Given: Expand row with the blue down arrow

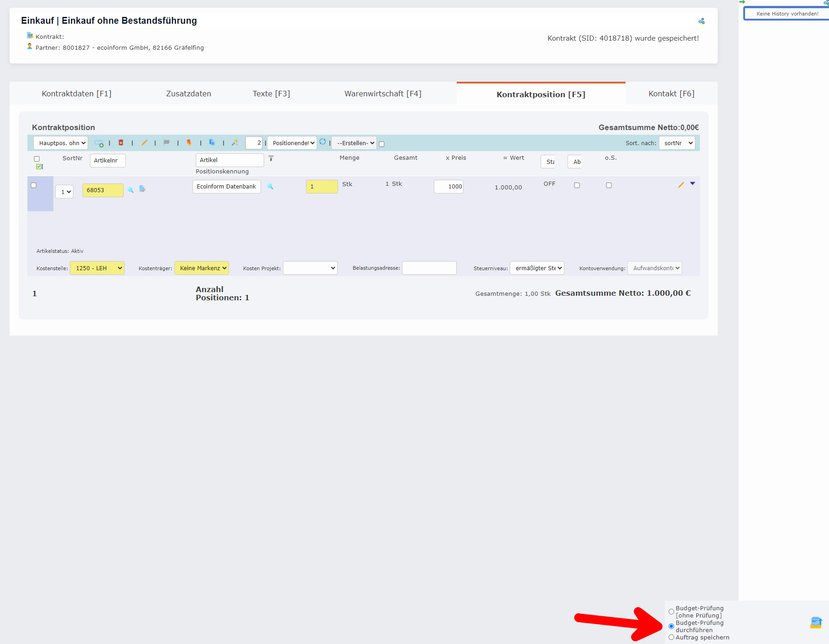Looking at the screenshot, I should pos(693,183).
